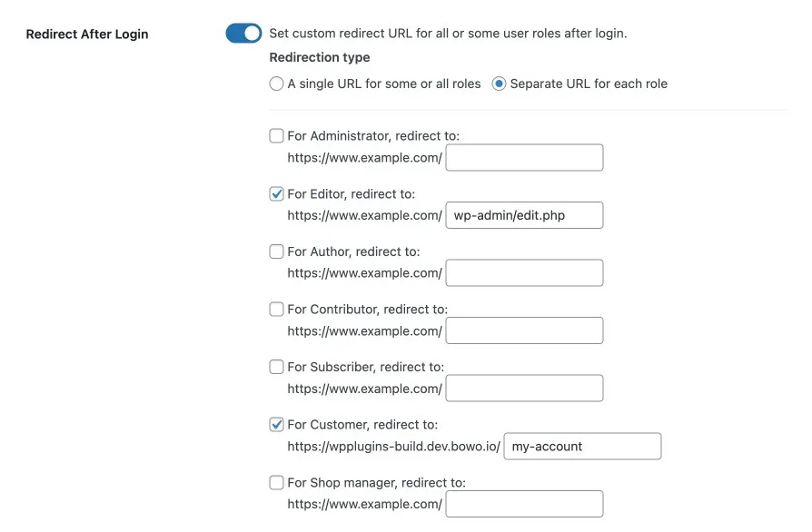
Task: Uncheck the For Customer redirect checkbox
Action: point(276,424)
